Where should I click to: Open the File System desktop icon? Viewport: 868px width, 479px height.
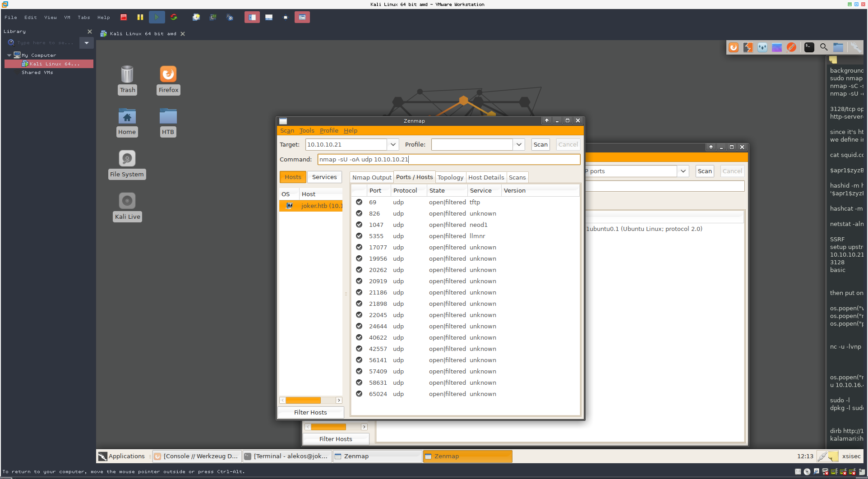click(x=127, y=165)
